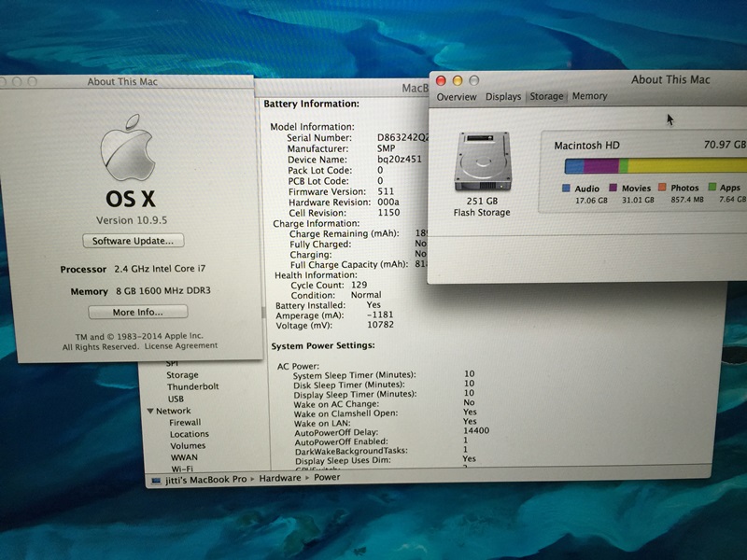Click the Battery Information heading

312,104
